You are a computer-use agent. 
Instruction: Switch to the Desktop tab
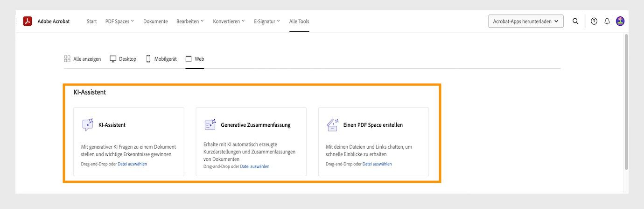123,59
